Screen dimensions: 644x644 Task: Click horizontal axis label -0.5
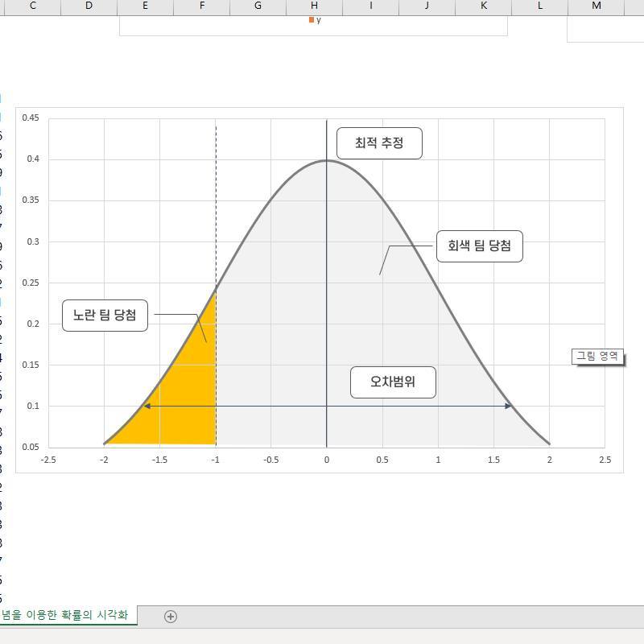coord(270,460)
